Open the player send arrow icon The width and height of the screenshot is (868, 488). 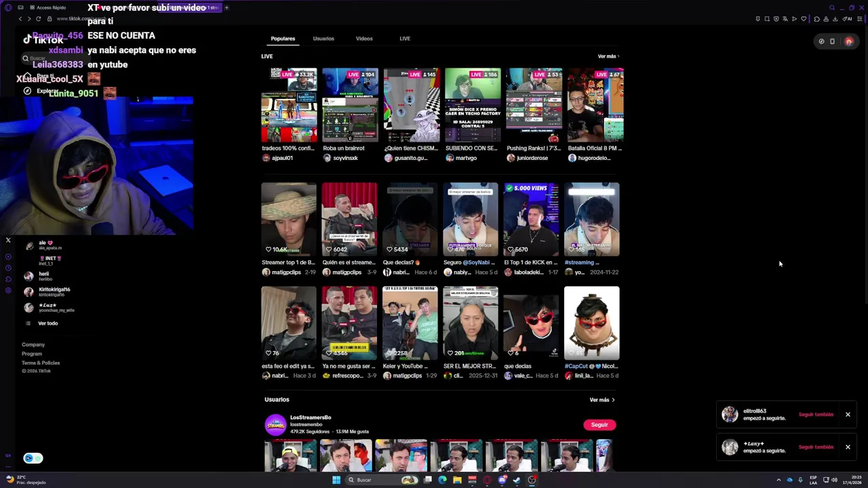click(794, 19)
